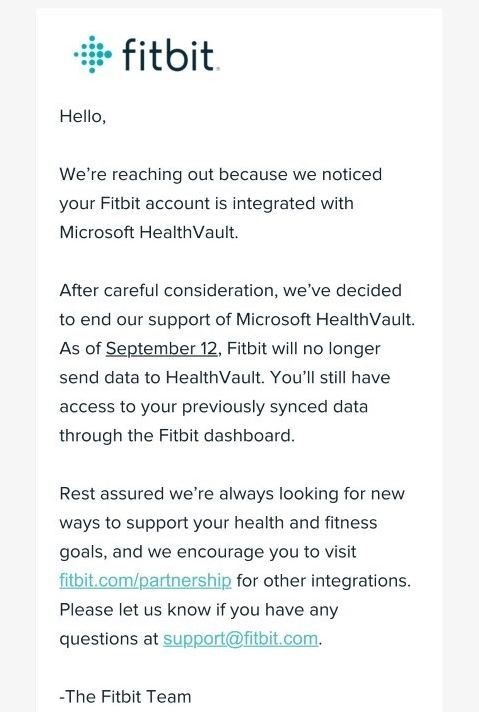
Task: Click the line "goals, and we encourage you to visit"
Action: click(x=208, y=552)
